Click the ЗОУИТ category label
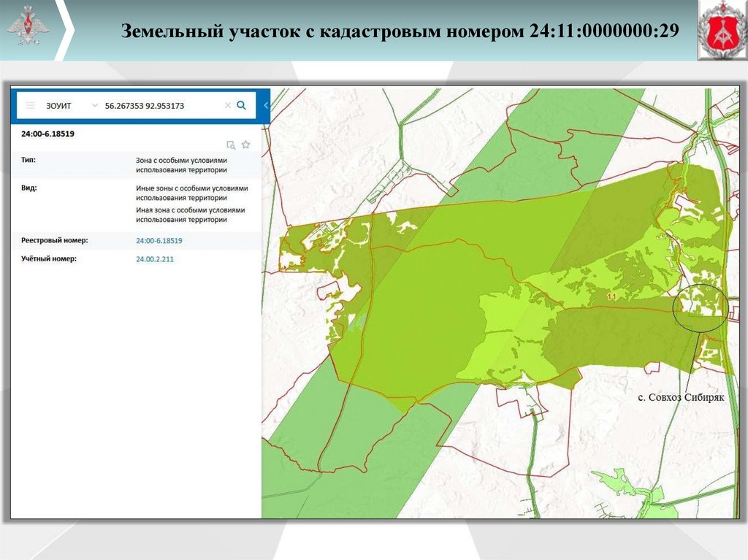 [59, 106]
